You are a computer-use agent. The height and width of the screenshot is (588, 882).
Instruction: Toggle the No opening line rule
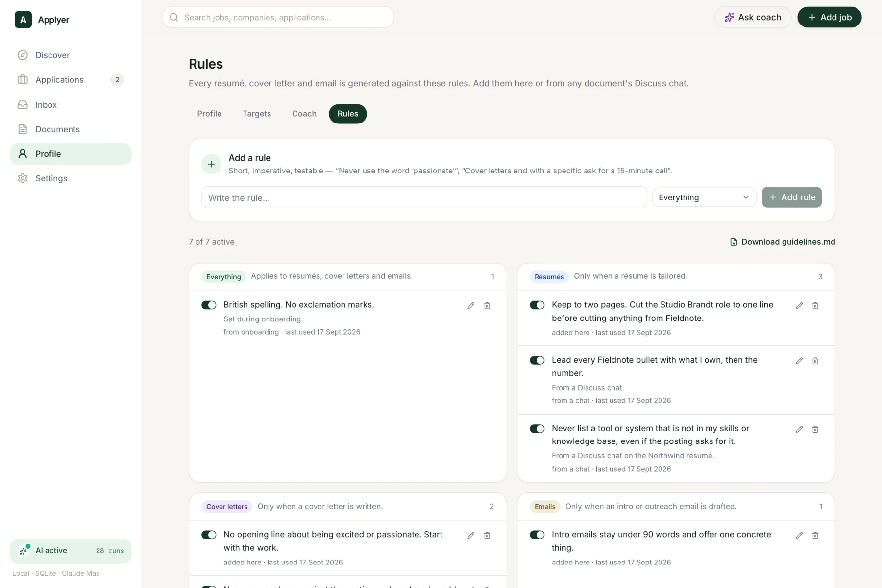tap(209, 535)
